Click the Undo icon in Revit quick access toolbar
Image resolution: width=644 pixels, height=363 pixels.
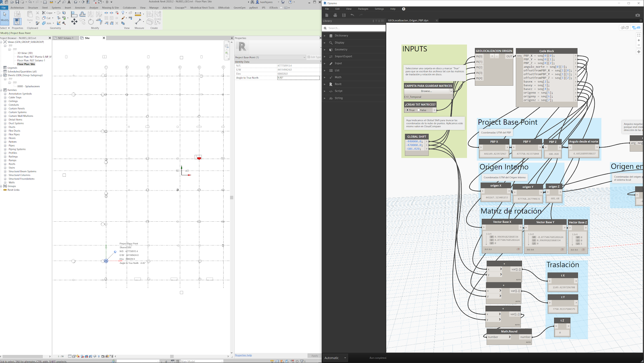(x=30, y=2)
